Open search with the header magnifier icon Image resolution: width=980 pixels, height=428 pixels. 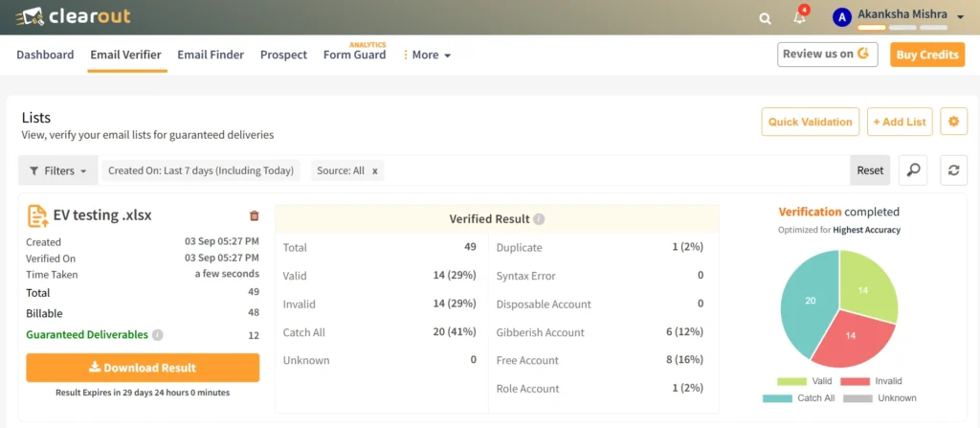tap(765, 19)
